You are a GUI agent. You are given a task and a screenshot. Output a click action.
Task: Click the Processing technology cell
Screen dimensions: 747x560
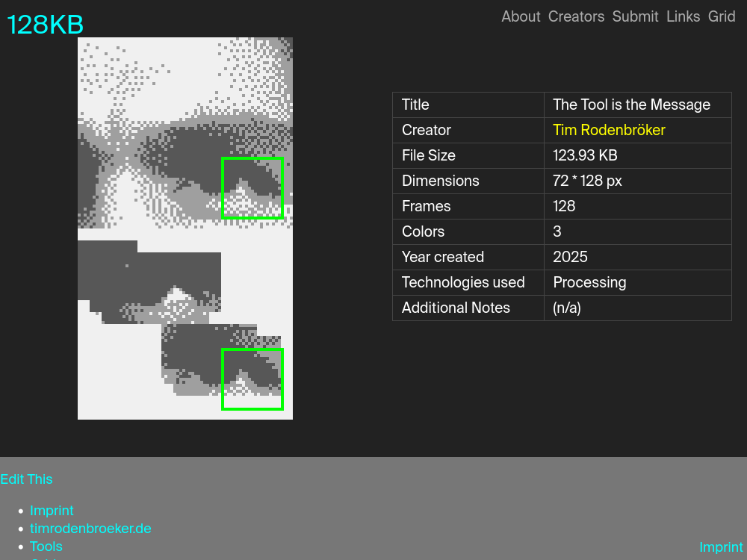589,282
